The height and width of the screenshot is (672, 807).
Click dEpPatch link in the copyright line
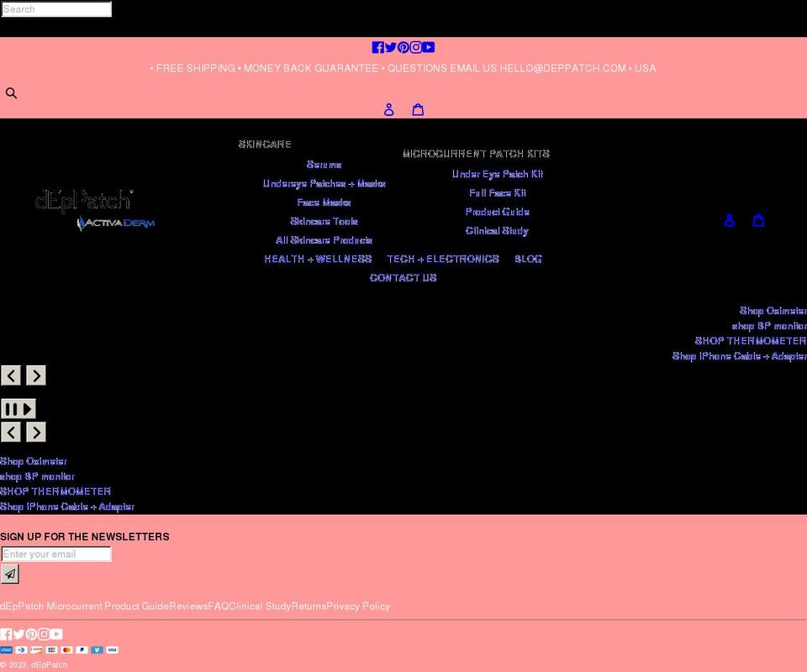(49, 664)
